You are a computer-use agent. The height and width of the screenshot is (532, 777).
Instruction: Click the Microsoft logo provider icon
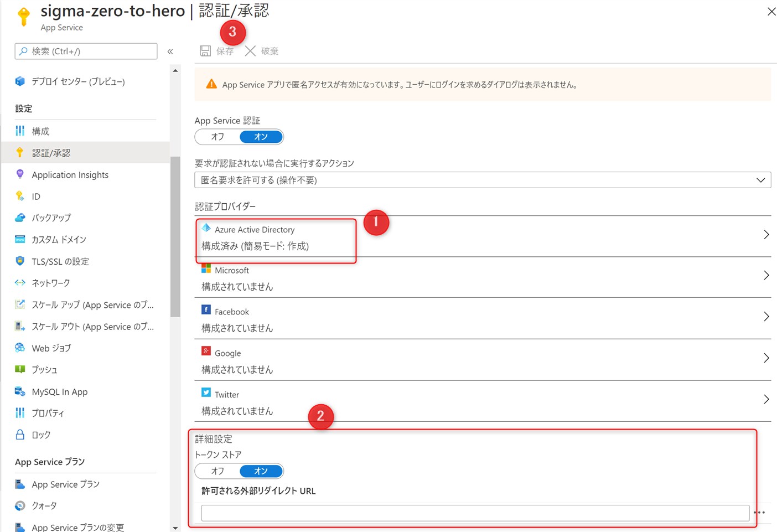tap(206, 269)
